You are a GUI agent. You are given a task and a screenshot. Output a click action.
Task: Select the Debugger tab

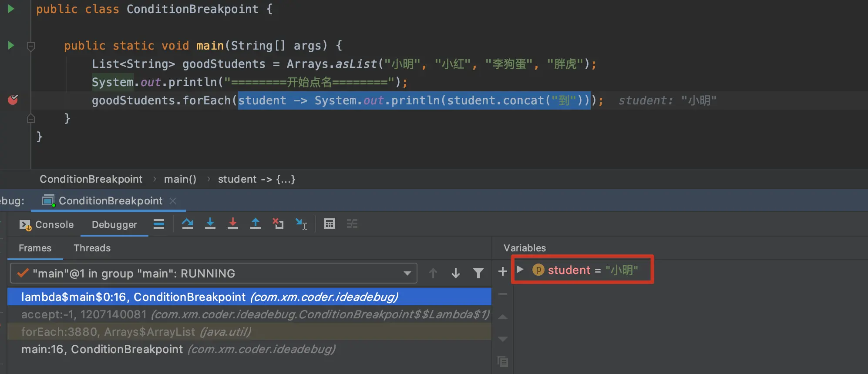coord(114,224)
